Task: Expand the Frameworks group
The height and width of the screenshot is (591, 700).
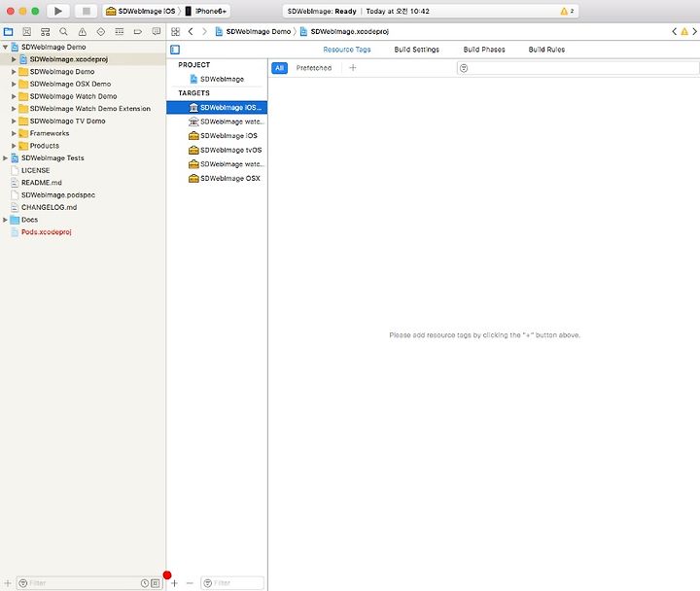Action: (x=14, y=133)
